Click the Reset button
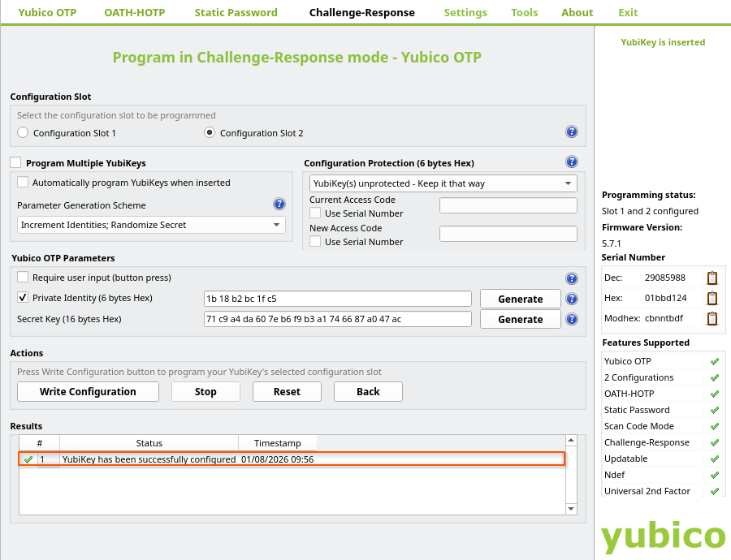The width and height of the screenshot is (731, 560). (x=287, y=392)
